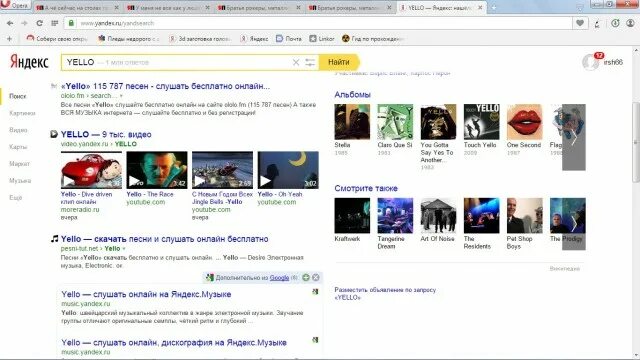Add page to bookmarks with heart icon
Screen dimensions: 640x360
[x=580, y=23]
